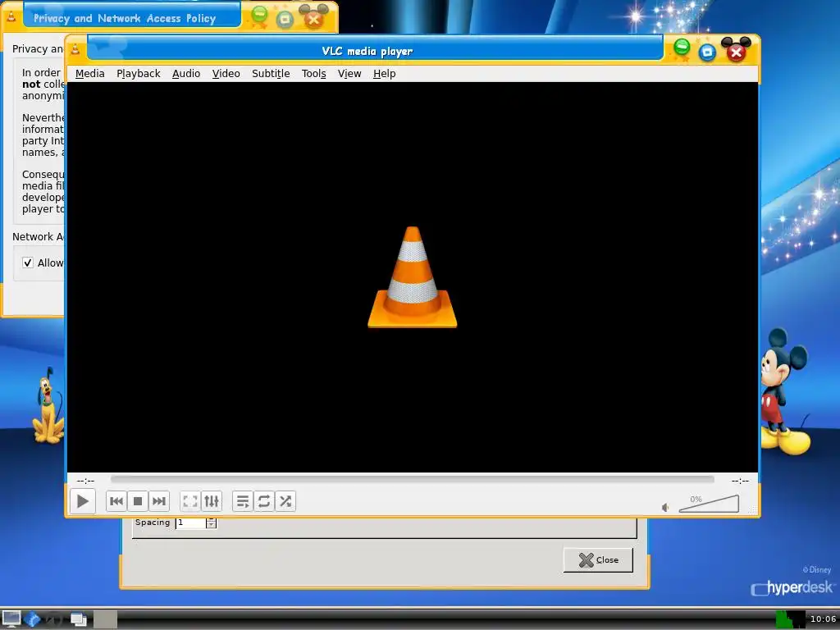Click the VLC cone in the video area
This screenshot has height=630, width=840.
[x=413, y=277]
